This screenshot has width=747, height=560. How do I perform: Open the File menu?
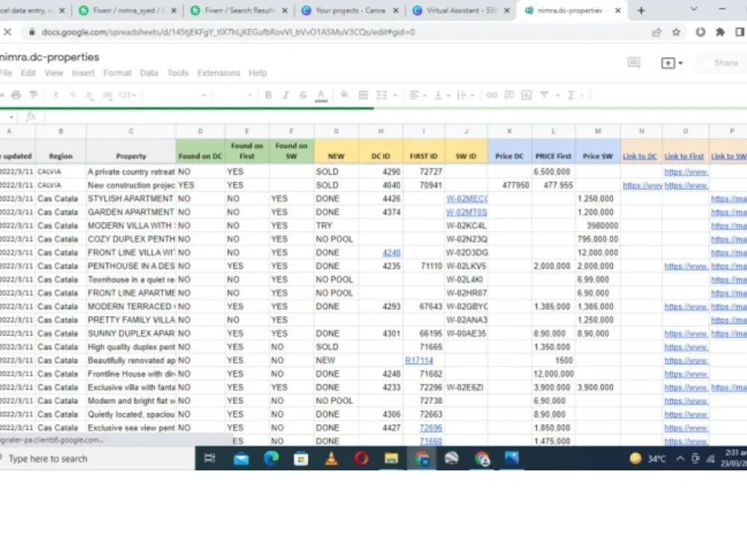point(6,73)
